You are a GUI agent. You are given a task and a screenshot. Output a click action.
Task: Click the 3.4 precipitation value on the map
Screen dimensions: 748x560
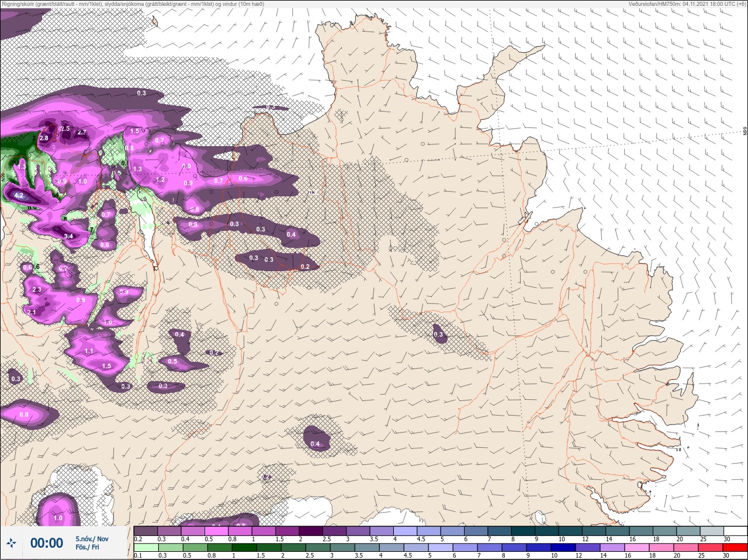point(68,236)
